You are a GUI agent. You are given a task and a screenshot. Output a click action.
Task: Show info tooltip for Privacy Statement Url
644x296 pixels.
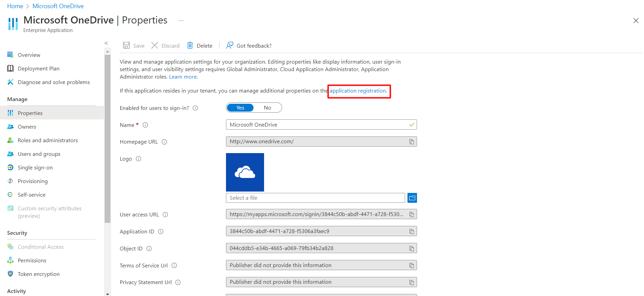[178, 282]
